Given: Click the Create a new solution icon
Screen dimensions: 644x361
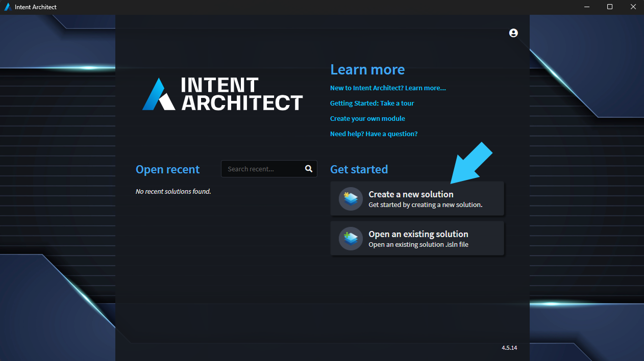Looking at the screenshot, I should (351, 199).
